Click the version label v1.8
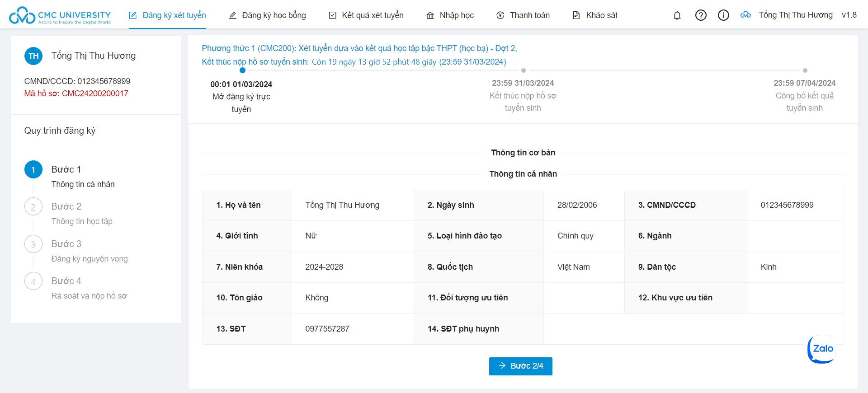Image resolution: width=868 pixels, height=393 pixels. (x=849, y=15)
